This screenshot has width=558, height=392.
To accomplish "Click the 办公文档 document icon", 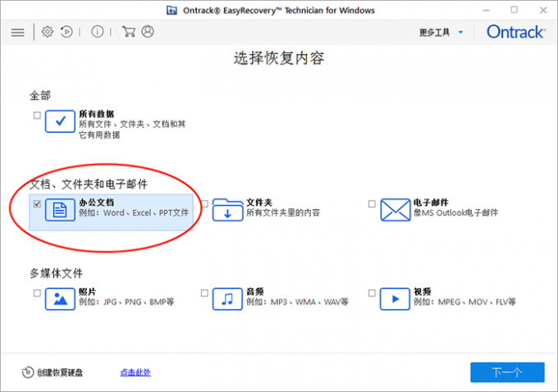I will pyautogui.click(x=60, y=210).
